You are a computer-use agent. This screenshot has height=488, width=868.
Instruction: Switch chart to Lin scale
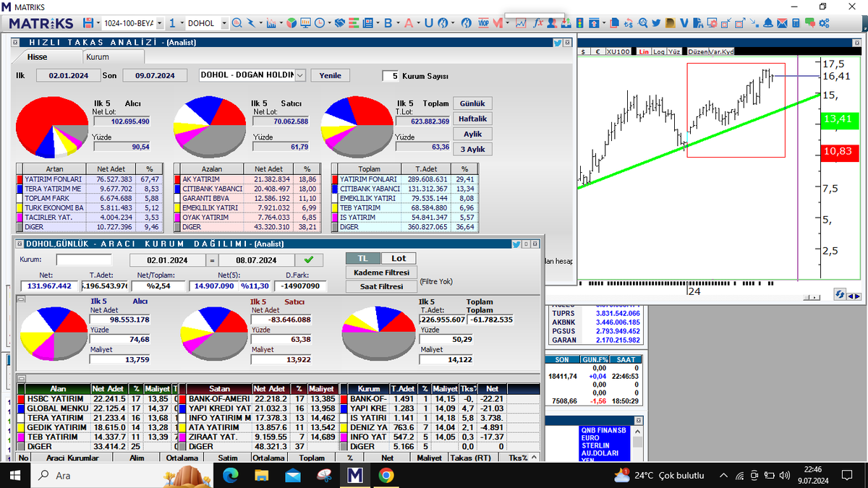tap(644, 52)
